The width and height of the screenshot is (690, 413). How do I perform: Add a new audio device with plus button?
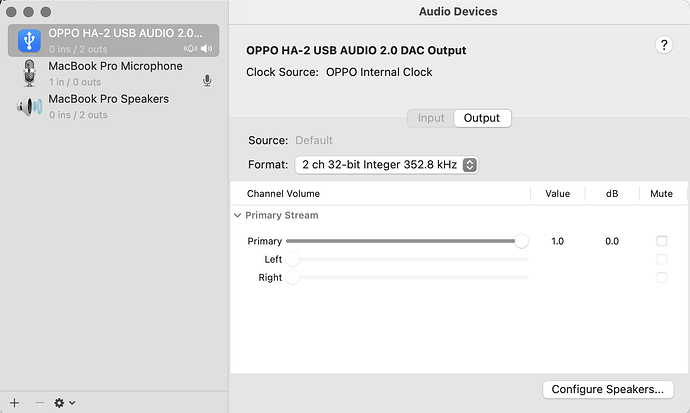pyautogui.click(x=15, y=402)
